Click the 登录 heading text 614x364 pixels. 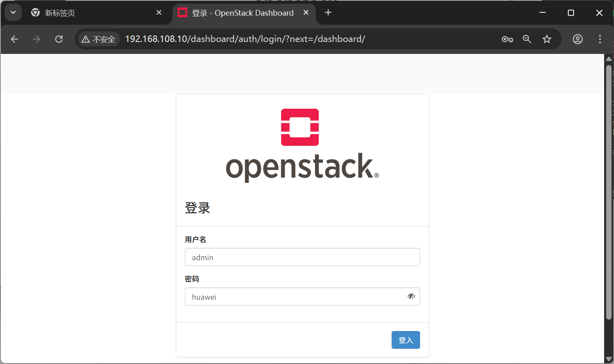tap(198, 208)
